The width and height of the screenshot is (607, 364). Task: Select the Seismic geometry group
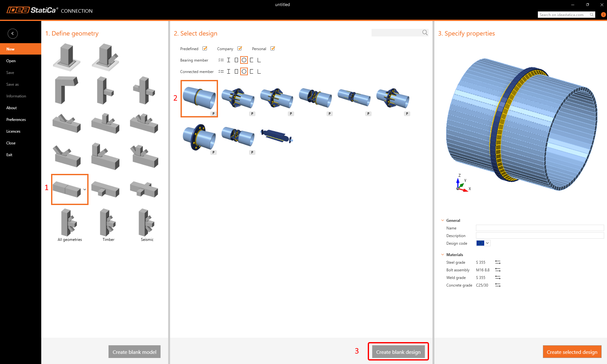(147, 225)
